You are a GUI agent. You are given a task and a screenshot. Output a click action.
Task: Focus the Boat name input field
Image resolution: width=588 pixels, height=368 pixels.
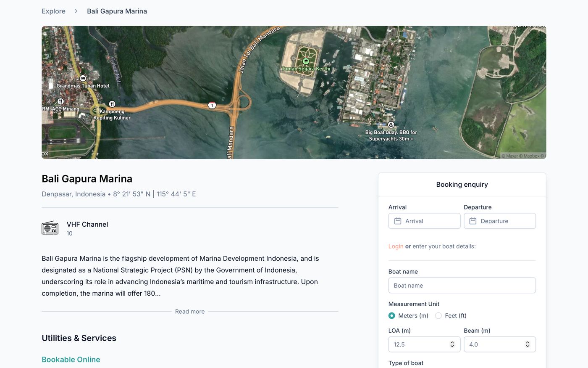click(x=462, y=286)
